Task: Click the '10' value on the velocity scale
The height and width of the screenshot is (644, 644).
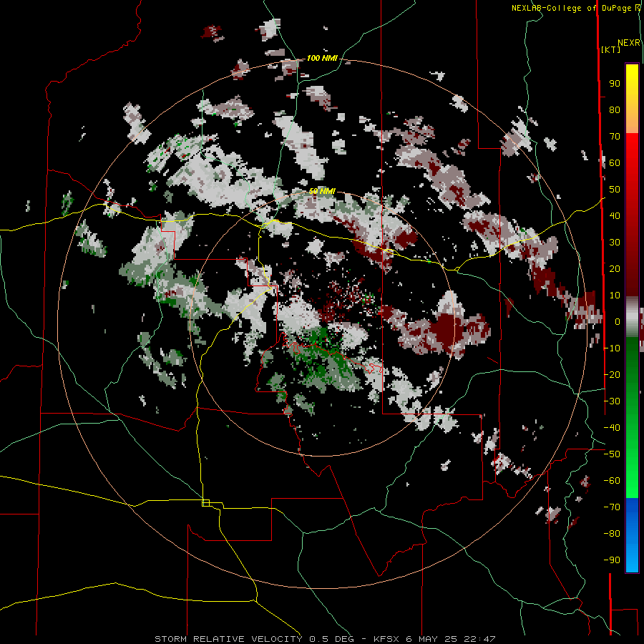Action: (615, 296)
